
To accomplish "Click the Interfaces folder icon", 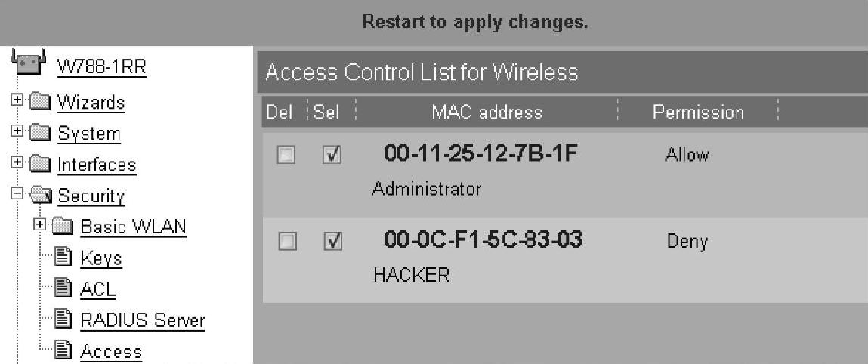I will (x=38, y=165).
